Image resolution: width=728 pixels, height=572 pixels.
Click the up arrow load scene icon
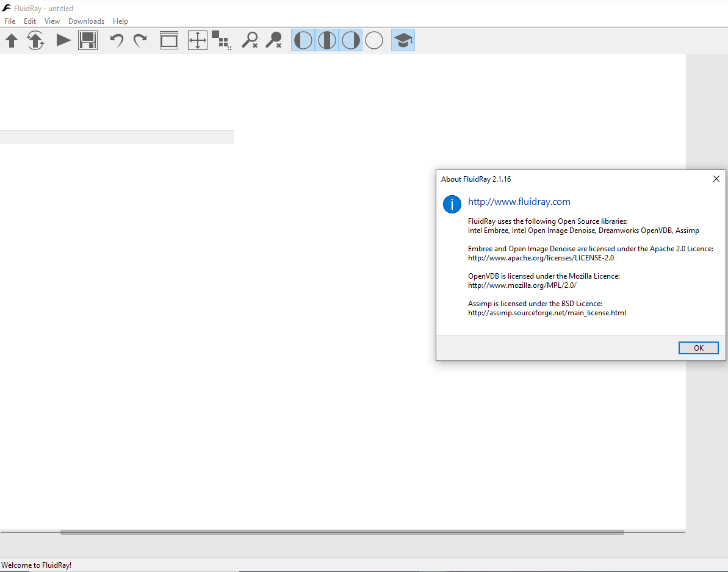pos(12,41)
